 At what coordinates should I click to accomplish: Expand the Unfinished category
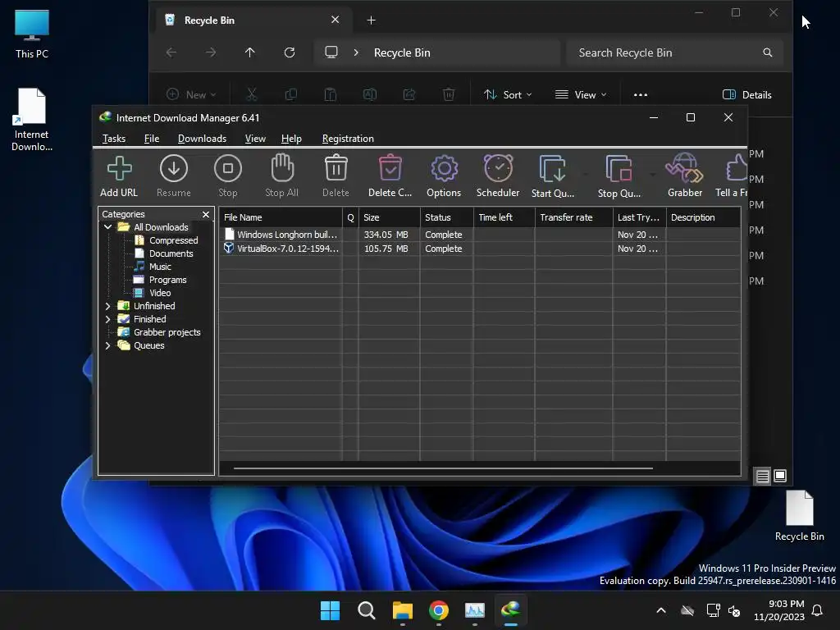click(107, 306)
